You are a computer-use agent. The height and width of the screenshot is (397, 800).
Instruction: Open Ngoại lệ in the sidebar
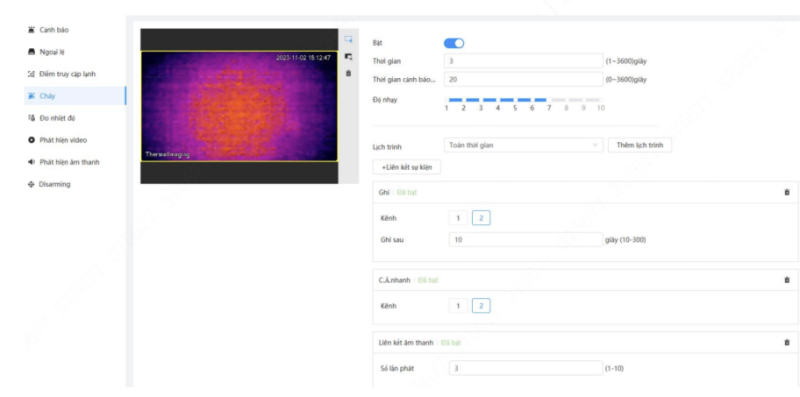pyautogui.click(x=46, y=52)
